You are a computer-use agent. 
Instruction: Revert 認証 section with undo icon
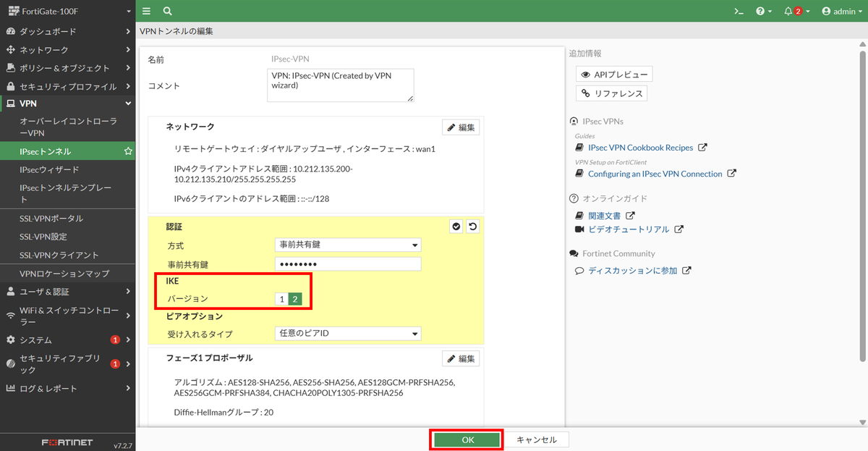[x=473, y=227]
